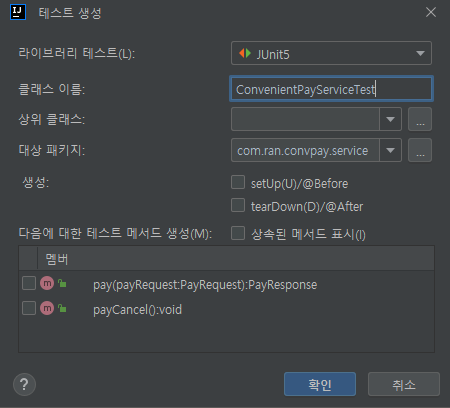Click the 생성: label

pyautogui.click(x=36, y=182)
